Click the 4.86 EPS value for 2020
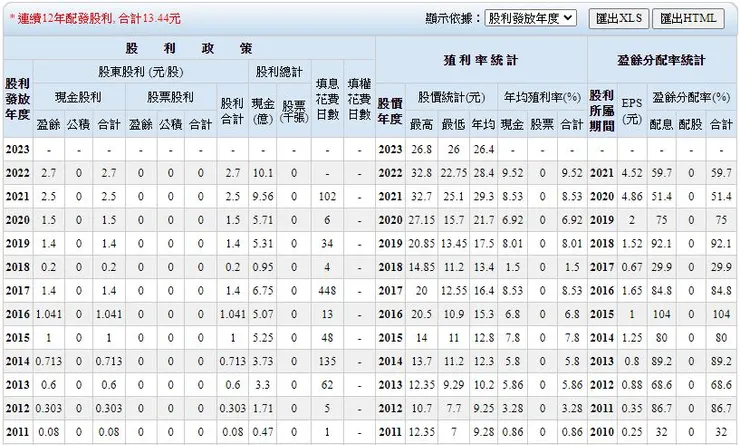The height and width of the screenshot is (445, 740). click(x=632, y=196)
